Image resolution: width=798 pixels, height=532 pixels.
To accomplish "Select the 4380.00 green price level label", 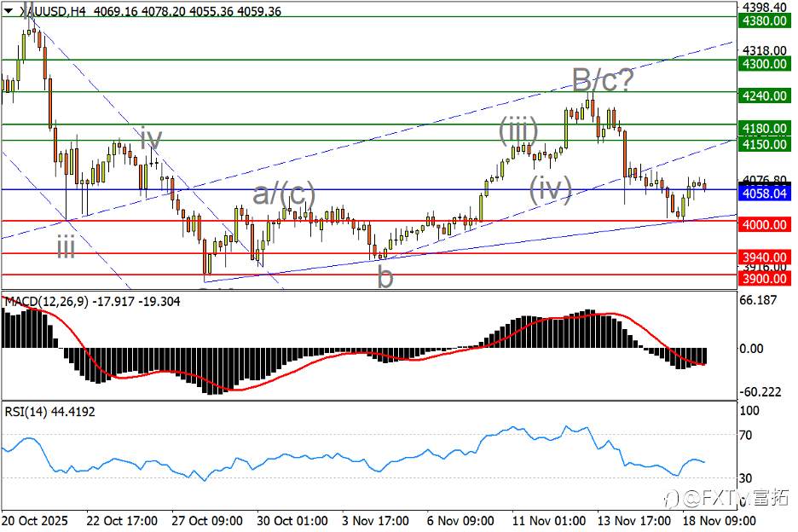I will pos(765,20).
